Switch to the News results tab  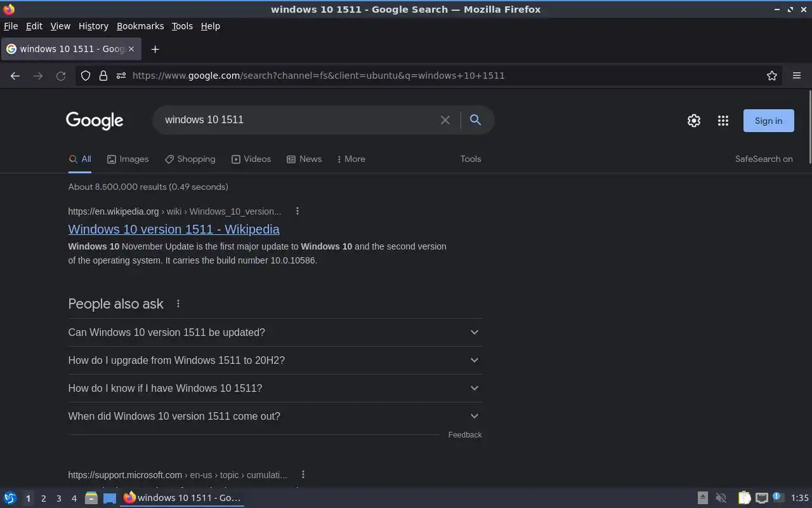click(304, 159)
